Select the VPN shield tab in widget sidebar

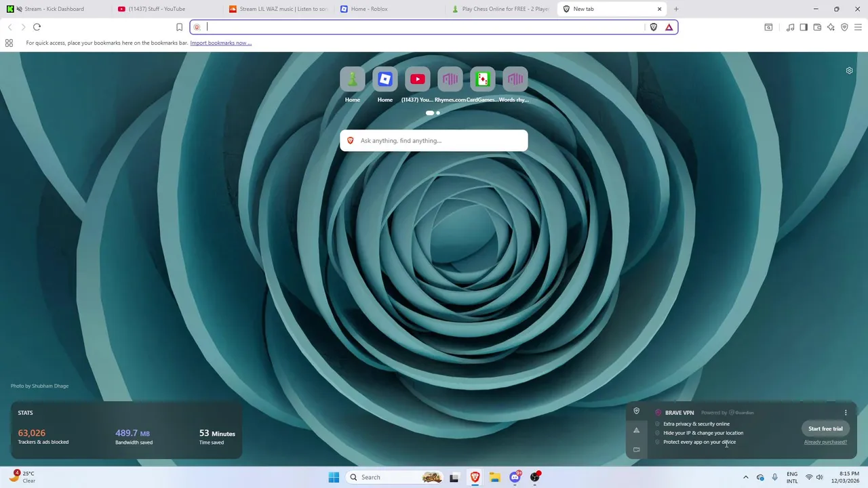(x=636, y=411)
